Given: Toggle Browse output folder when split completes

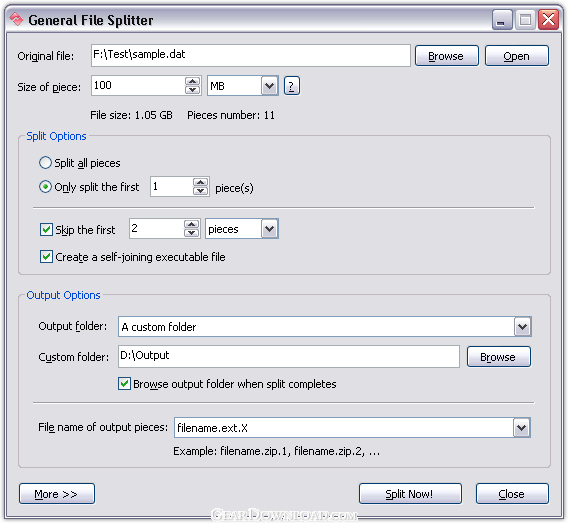Looking at the screenshot, I should [124, 384].
